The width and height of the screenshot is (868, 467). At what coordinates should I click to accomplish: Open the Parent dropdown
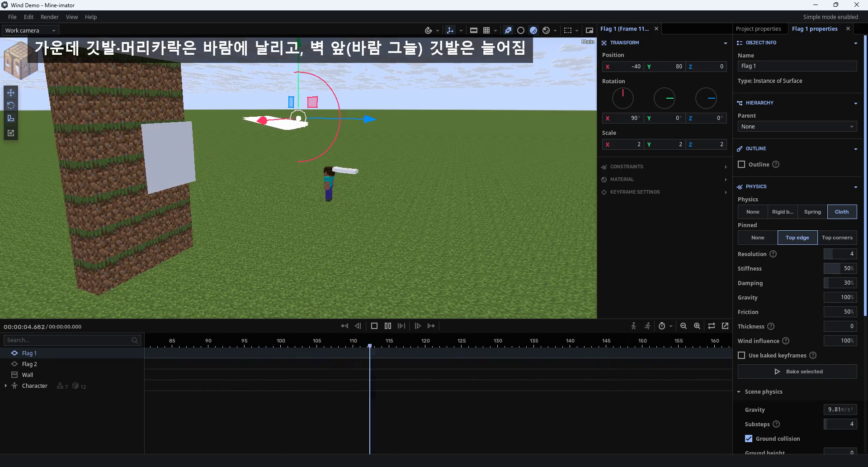[797, 127]
